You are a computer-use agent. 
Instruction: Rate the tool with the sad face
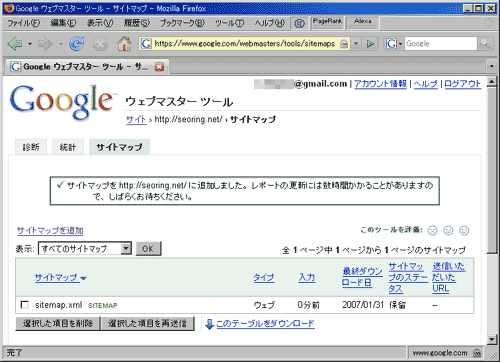[x=432, y=230]
